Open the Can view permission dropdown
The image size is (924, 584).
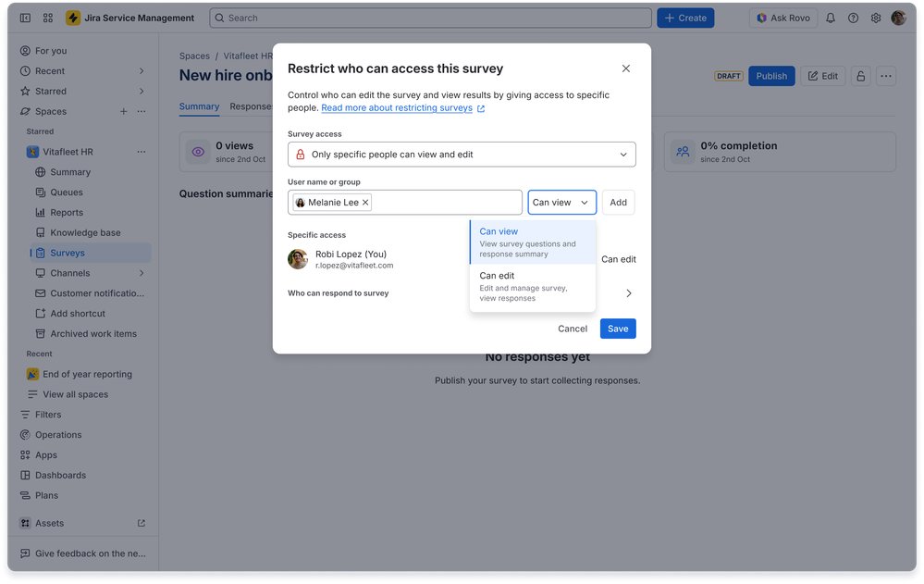pos(561,202)
